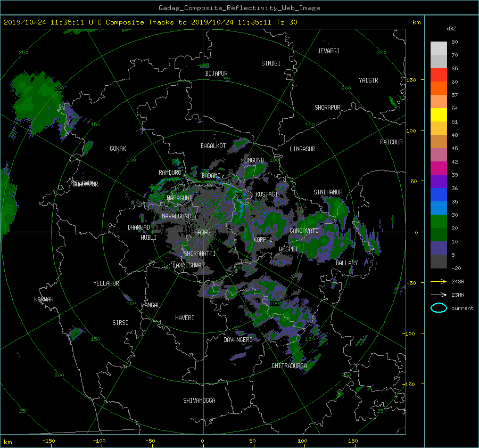Click the -150 label on bottom axis
479x448 pixels.
point(48,441)
